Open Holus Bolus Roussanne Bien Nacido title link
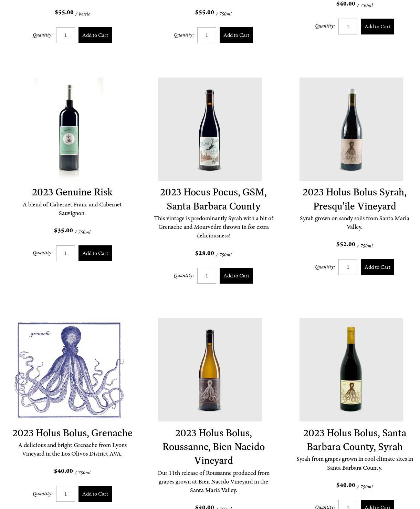Image resolution: width=420 pixels, height=509 pixels. 213,447
